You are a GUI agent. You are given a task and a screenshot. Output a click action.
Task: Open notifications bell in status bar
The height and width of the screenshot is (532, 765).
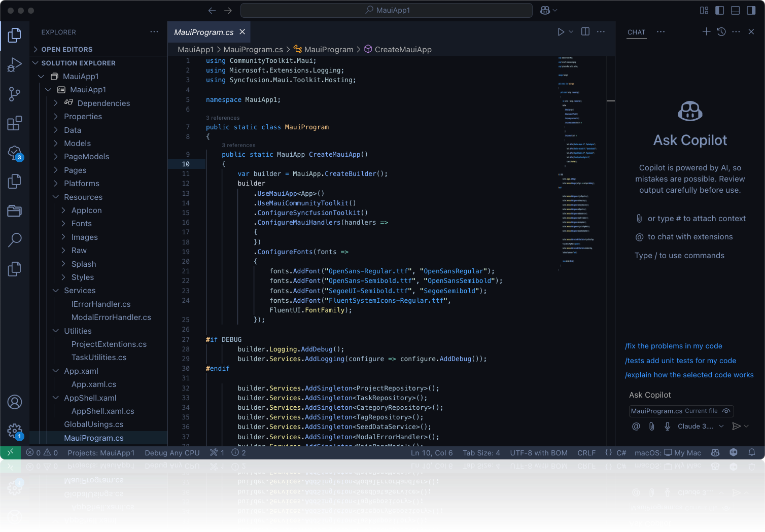[x=752, y=453]
